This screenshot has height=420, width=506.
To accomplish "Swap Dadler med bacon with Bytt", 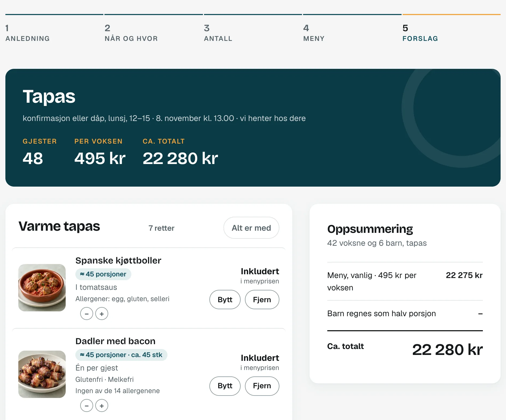I will point(225,386).
